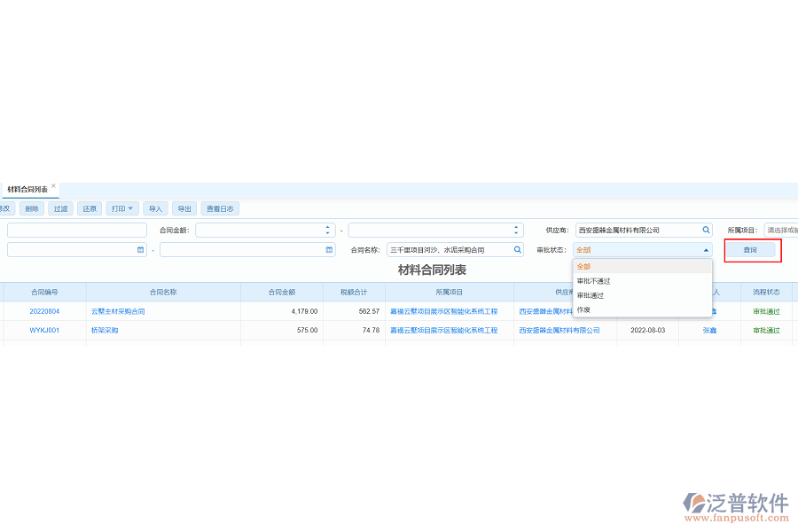Click the stepper arrows on maximum 合同金额
This screenshot has width=798, height=532.
pos(517,230)
